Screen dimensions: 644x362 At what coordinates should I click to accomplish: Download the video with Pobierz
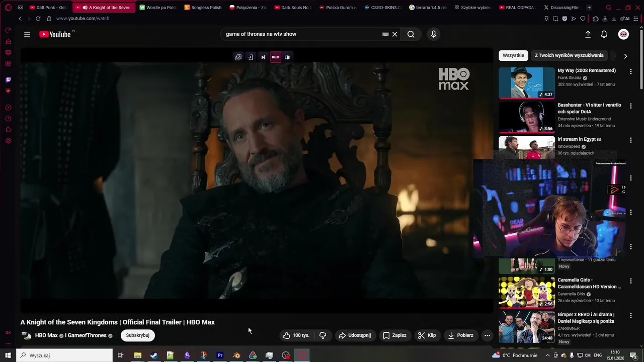click(x=460, y=335)
